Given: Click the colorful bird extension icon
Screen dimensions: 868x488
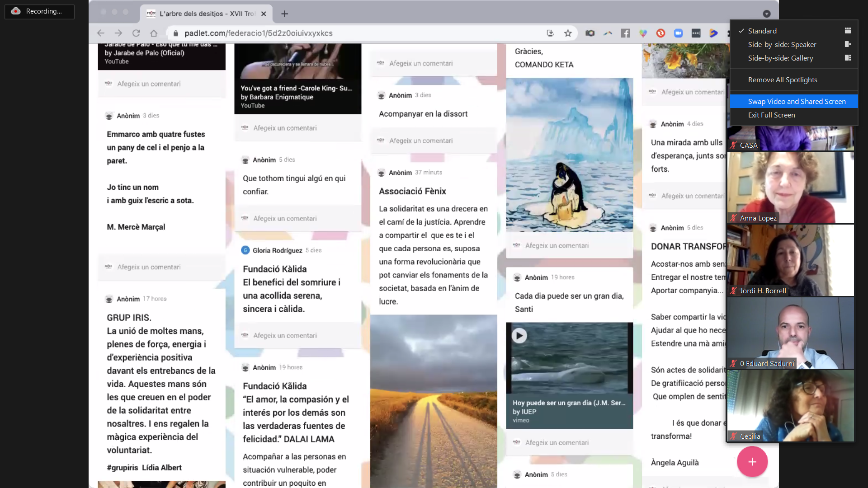Looking at the screenshot, I should click(608, 33).
